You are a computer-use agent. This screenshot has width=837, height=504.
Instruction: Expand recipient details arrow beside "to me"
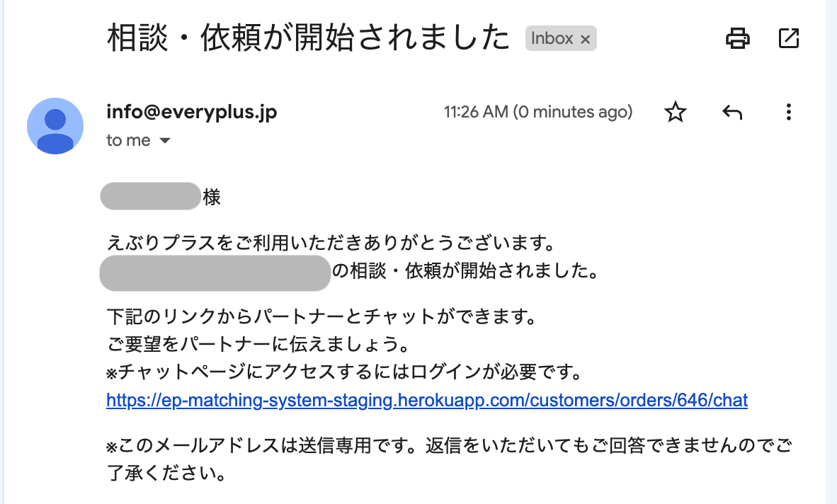point(165,141)
